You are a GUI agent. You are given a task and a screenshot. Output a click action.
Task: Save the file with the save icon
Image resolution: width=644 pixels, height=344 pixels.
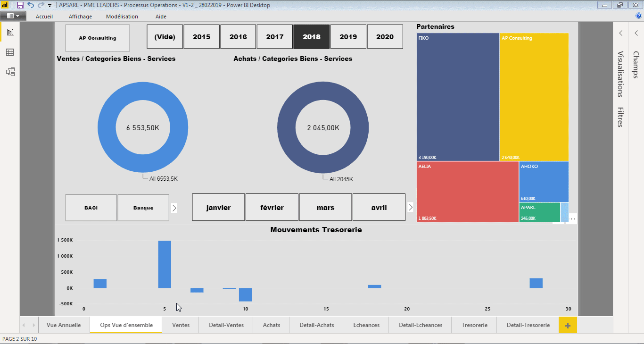19,5
